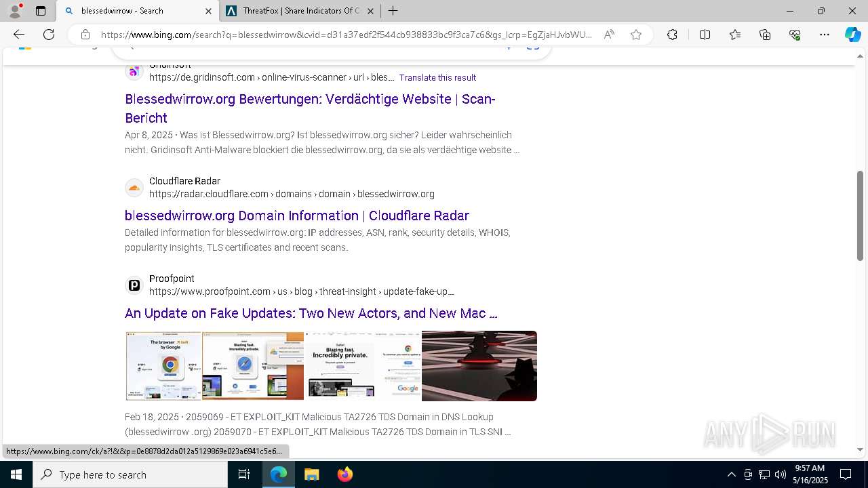Close the blessedwirrow - Search tab
The width and height of the screenshot is (868, 488).
(x=208, y=11)
